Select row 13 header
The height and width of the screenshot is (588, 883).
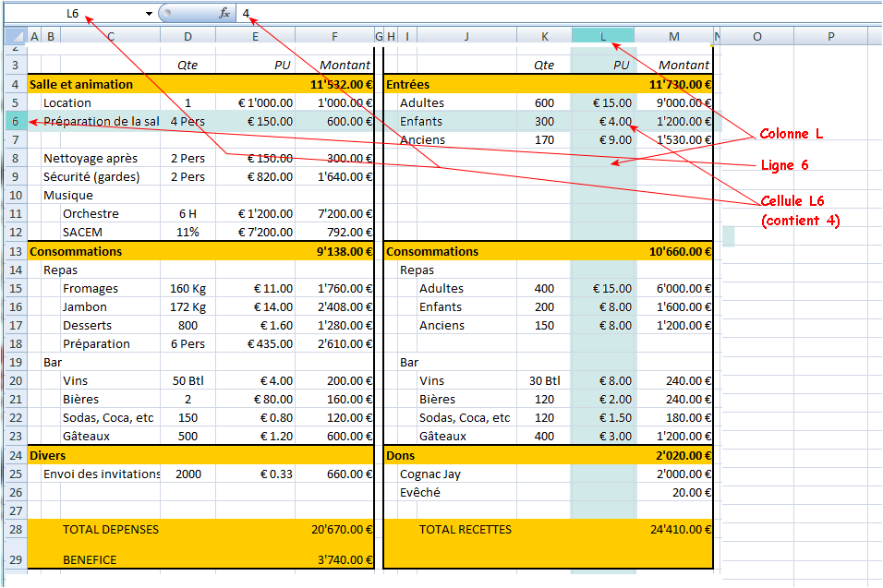point(14,251)
